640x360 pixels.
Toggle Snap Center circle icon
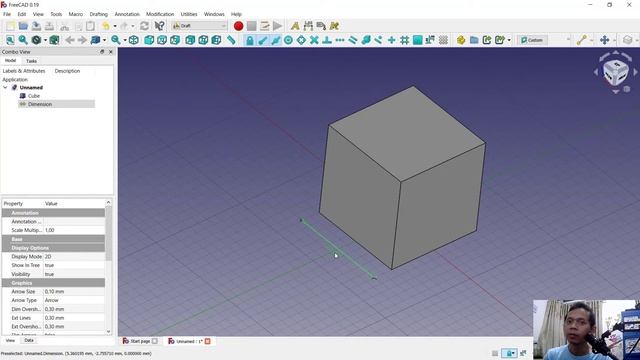(288, 40)
